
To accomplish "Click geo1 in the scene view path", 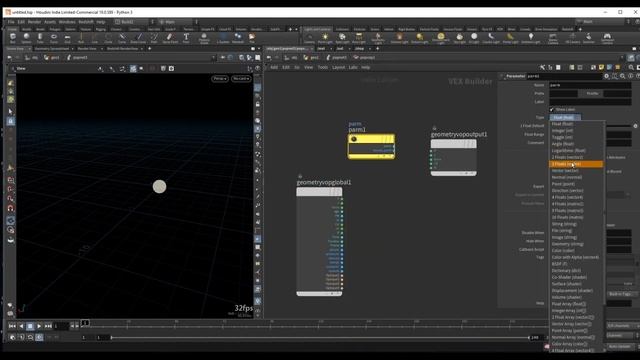I will (52, 58).
